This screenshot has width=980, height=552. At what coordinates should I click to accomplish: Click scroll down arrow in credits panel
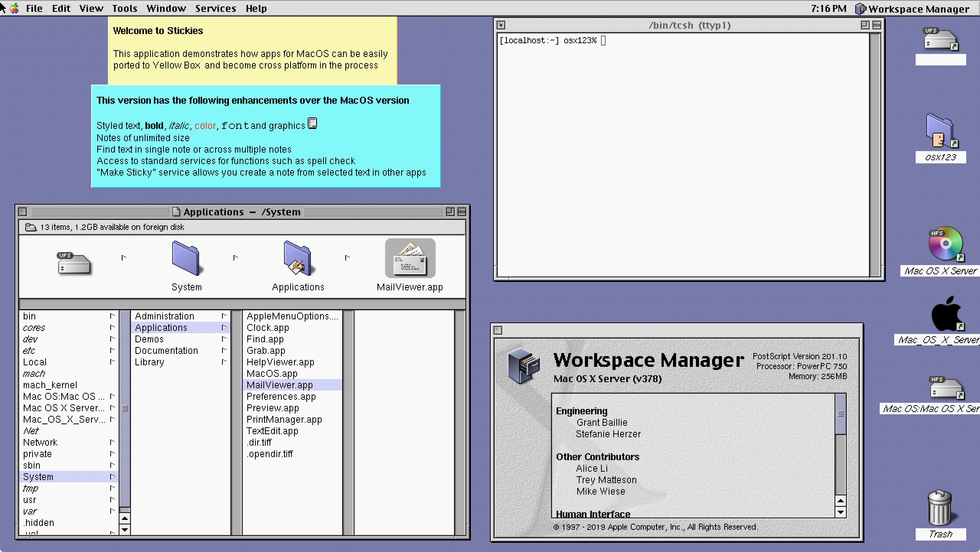pyautogui.click(x=840, y=512)
